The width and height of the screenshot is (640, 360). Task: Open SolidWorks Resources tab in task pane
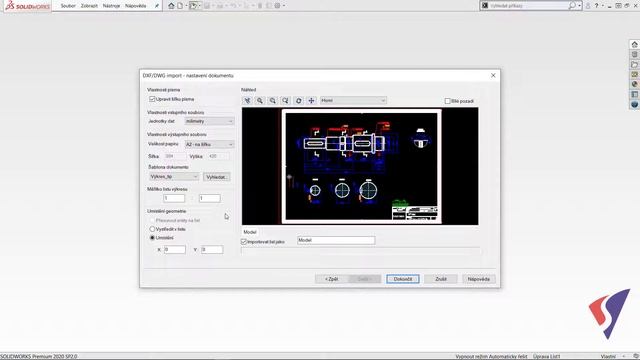634,44
